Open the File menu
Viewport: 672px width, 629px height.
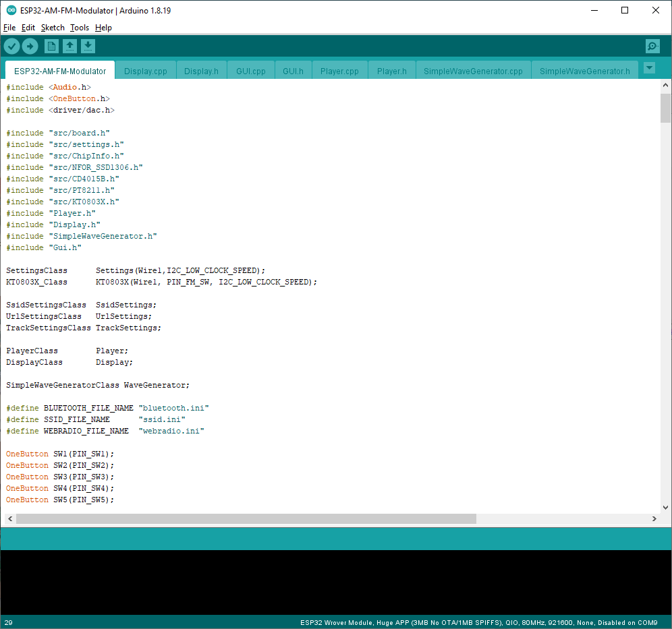pos(9,28)
